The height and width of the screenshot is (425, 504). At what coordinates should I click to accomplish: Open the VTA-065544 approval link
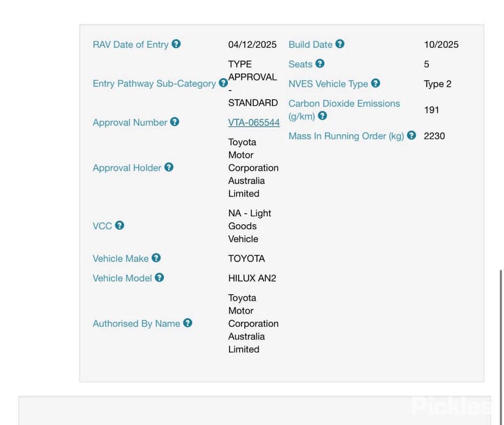click(x=254, y=122)
